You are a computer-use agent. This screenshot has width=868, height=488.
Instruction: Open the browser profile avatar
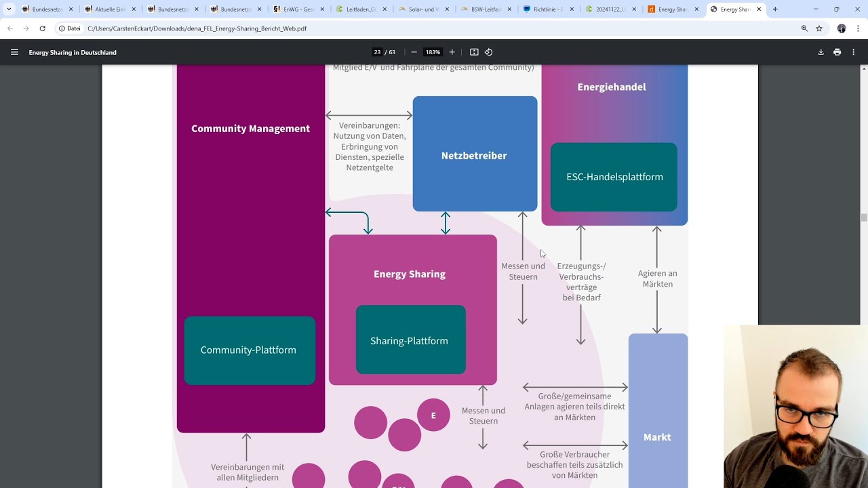coord(842,28)
